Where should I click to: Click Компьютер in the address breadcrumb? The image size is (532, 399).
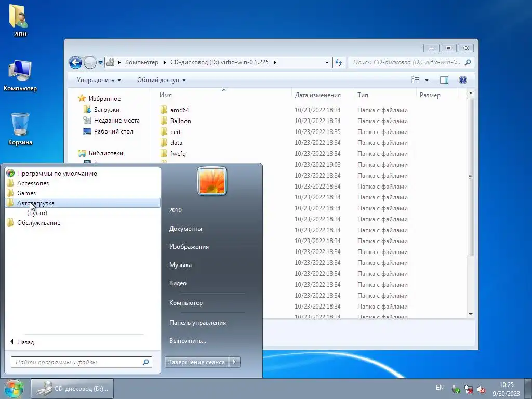click(x=141, y=62)
